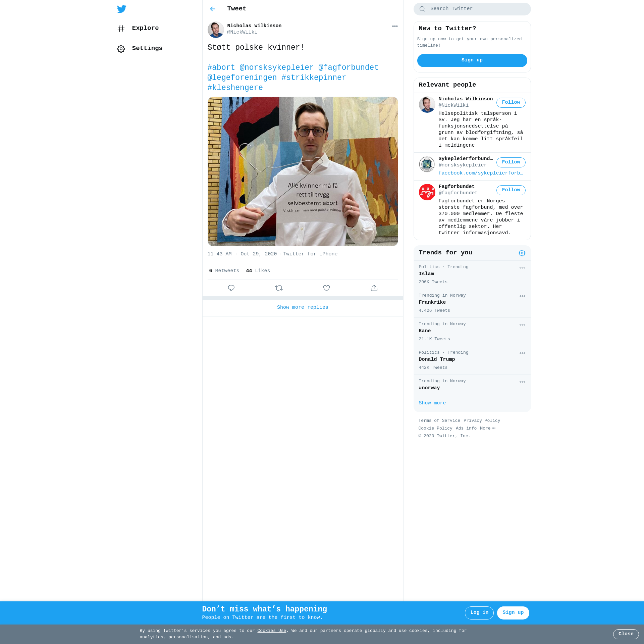This screenshot has width=644, height=644.
Task: Go back with the arrow icon
Action: 213,9
